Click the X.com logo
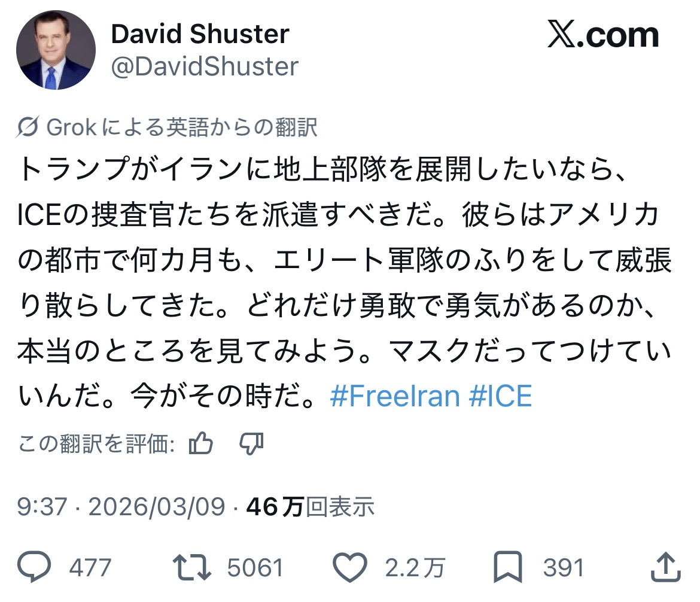Viewport: 700px width, 602px height. tap(602, 37)
